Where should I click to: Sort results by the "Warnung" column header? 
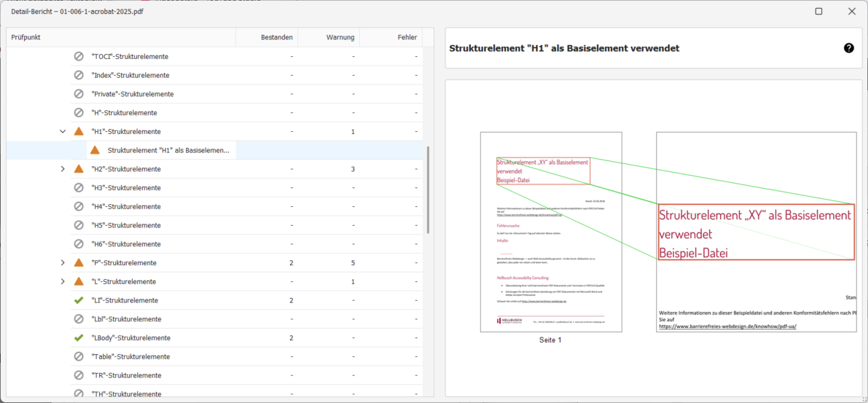(x=342, y=37)
